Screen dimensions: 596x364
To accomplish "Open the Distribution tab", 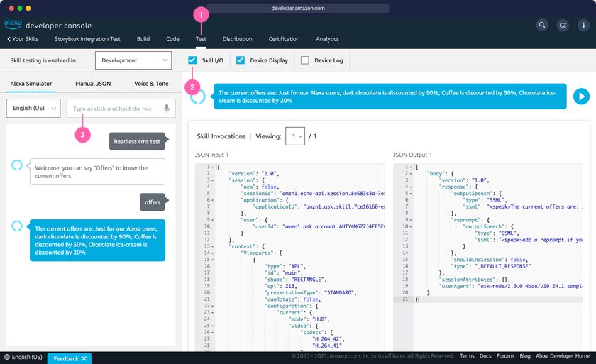I will pos(237,39).
